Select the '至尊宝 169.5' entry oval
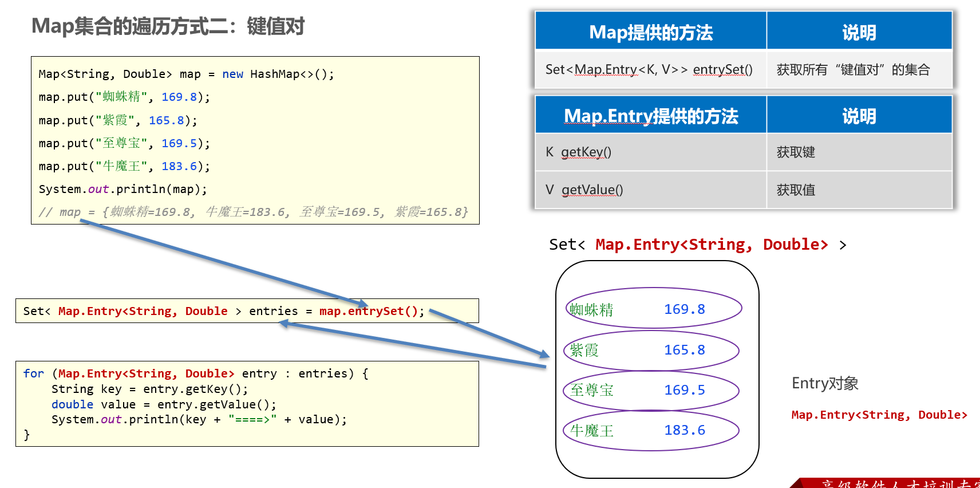Screen dimensions: 980x488 coord(651,391)
